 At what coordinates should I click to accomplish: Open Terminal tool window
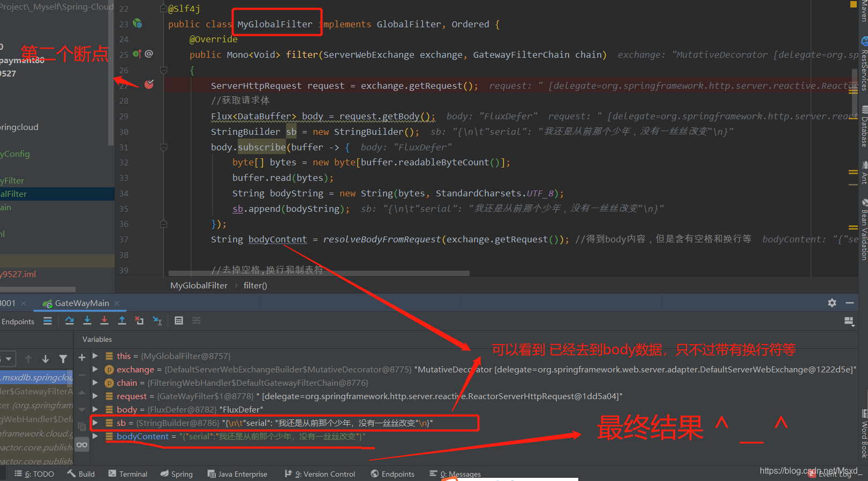[x=127, y=474]
